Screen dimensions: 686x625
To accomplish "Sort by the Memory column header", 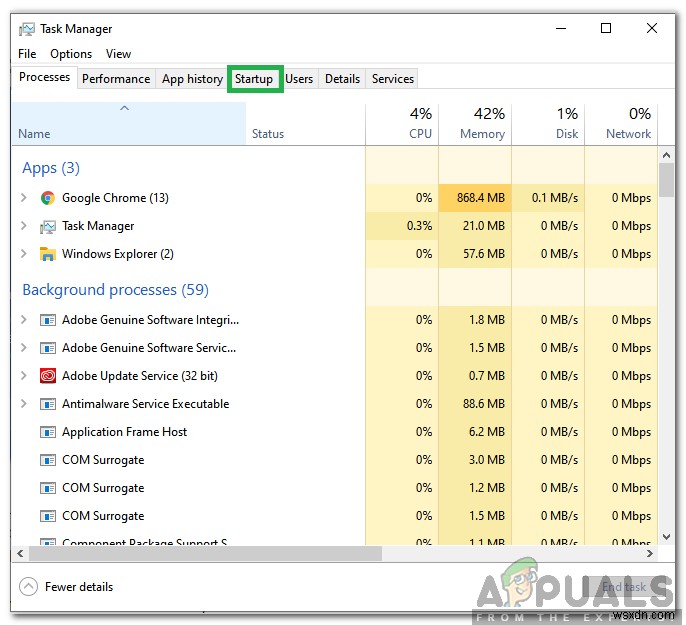I will [x=475, y=124].
